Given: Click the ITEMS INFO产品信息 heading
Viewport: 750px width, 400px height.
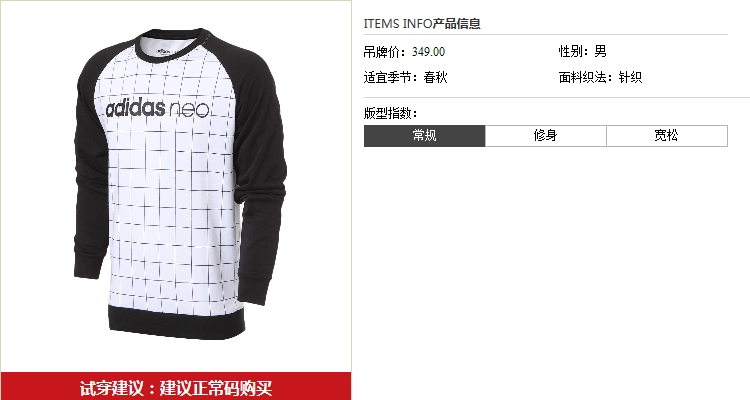Looking at the screenshot, I should (422, 23).
